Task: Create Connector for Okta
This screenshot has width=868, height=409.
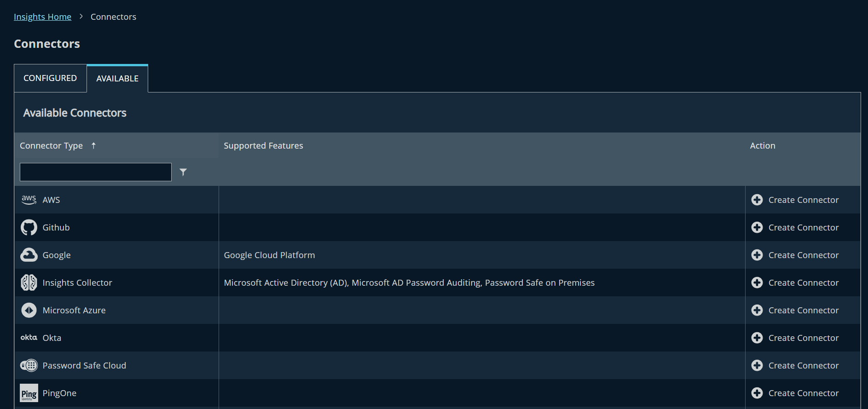Action: pyautogui.click(x=804, y=338)
